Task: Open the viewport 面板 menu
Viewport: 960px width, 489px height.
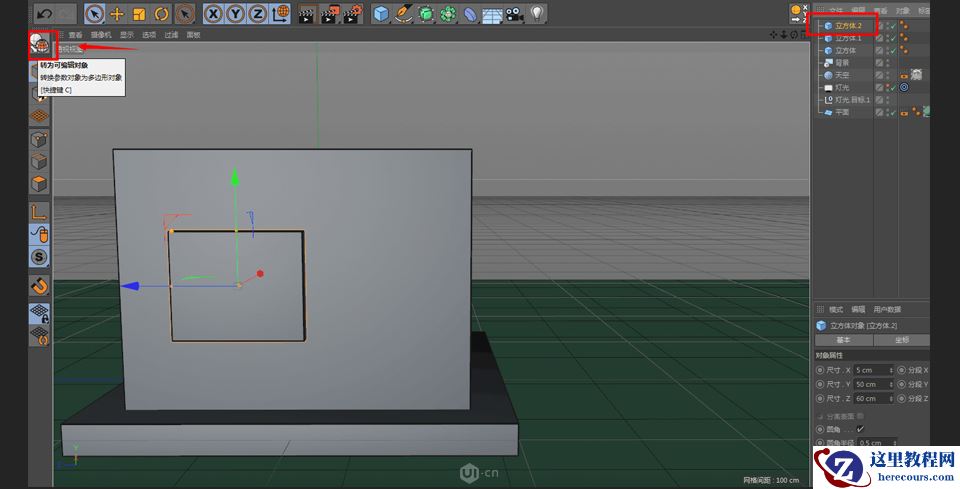Action: click(x=193, y=35)
